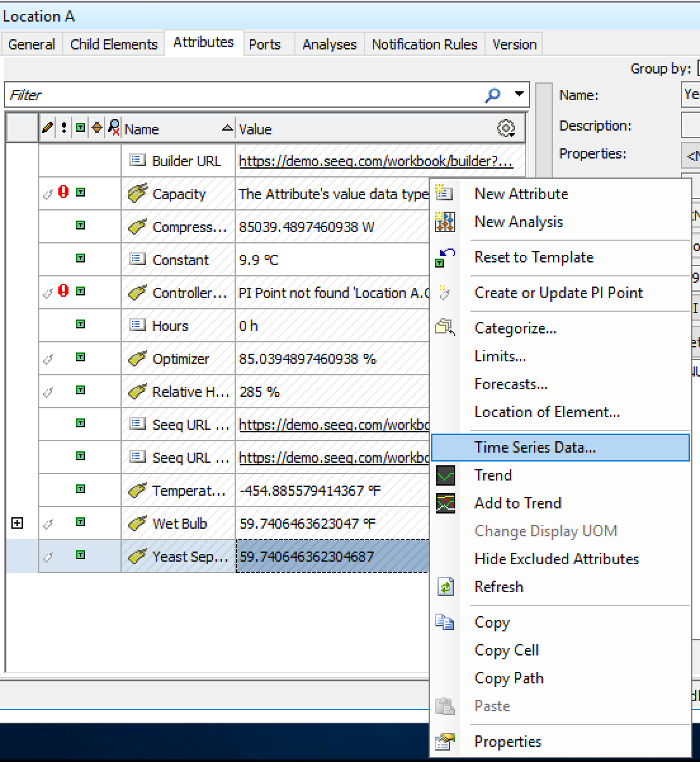This screenshot has height=762, width=700.
Task: Open the Builder URL demo.seeq.com link
Action: 375,161
